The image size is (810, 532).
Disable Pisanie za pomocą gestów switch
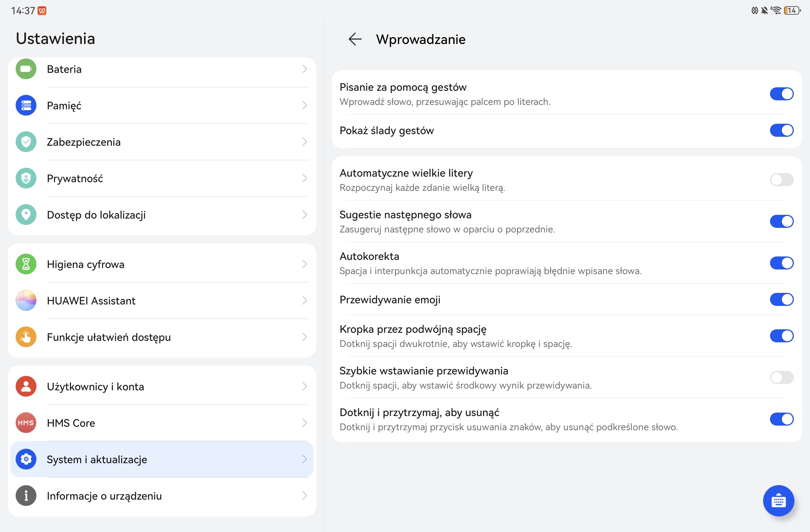(x=782, y=94)
